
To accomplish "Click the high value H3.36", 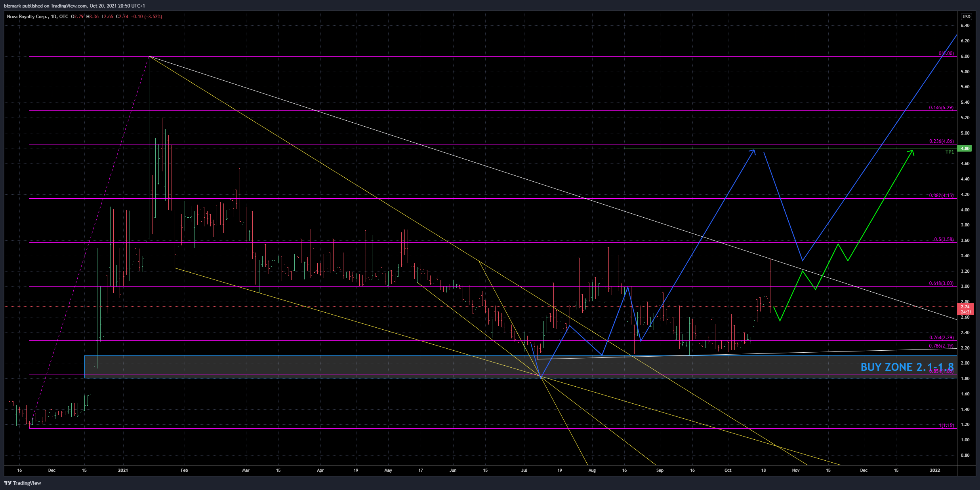I will tap(93, 17).
